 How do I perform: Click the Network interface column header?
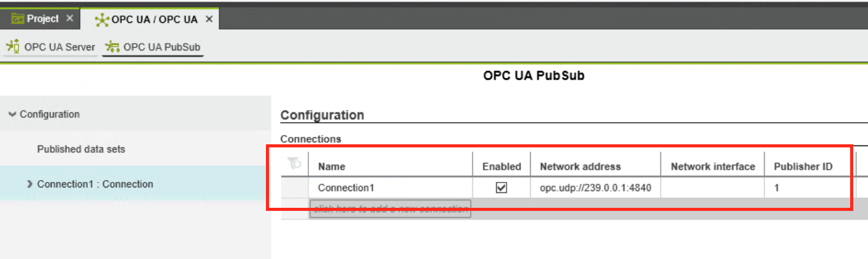(713, 166)
